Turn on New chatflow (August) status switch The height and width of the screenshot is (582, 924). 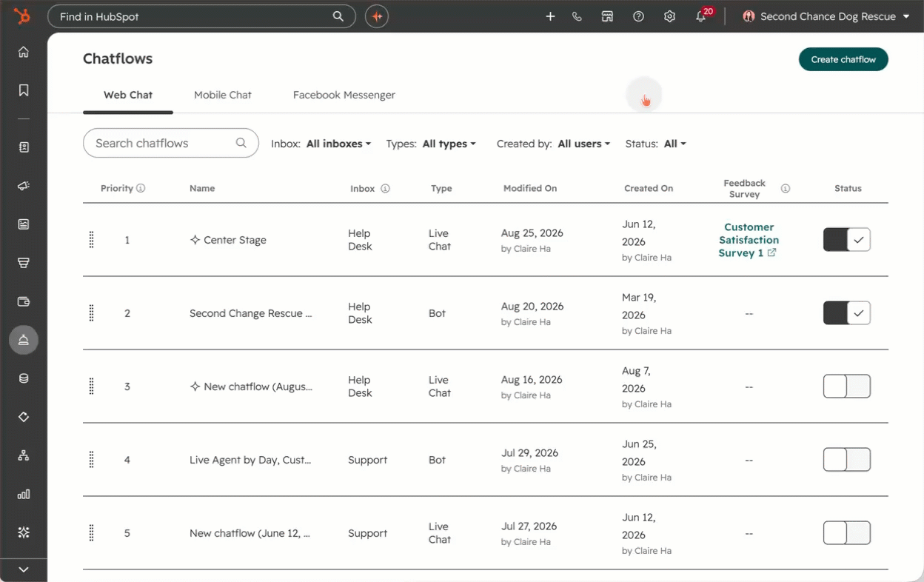coord(847,387)
